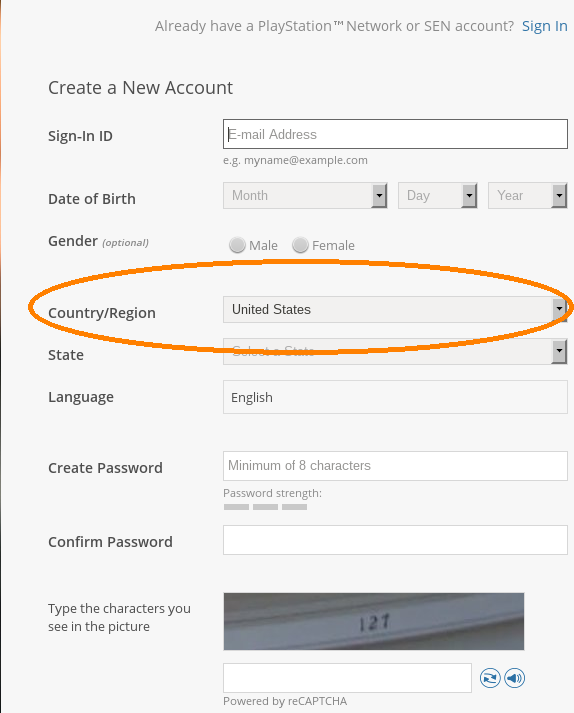
Task: Click the audio challenge speaker icon
Action: point(514,678)
